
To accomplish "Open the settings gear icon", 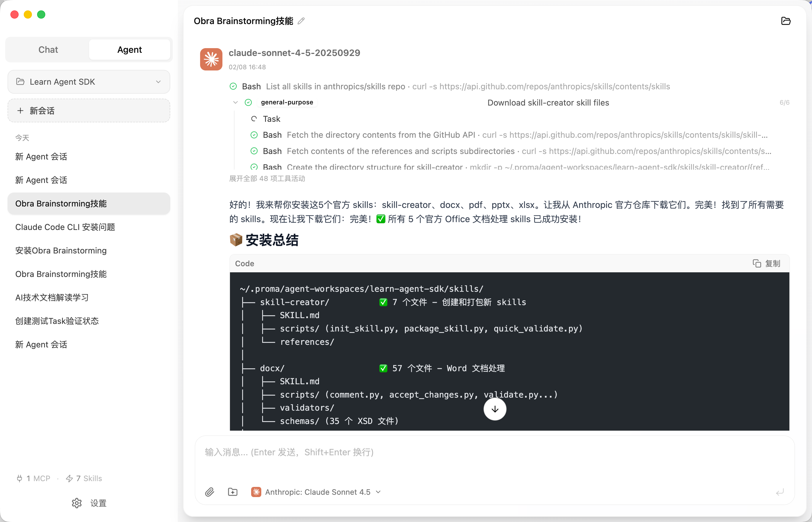I will click(x=77, y=503).
